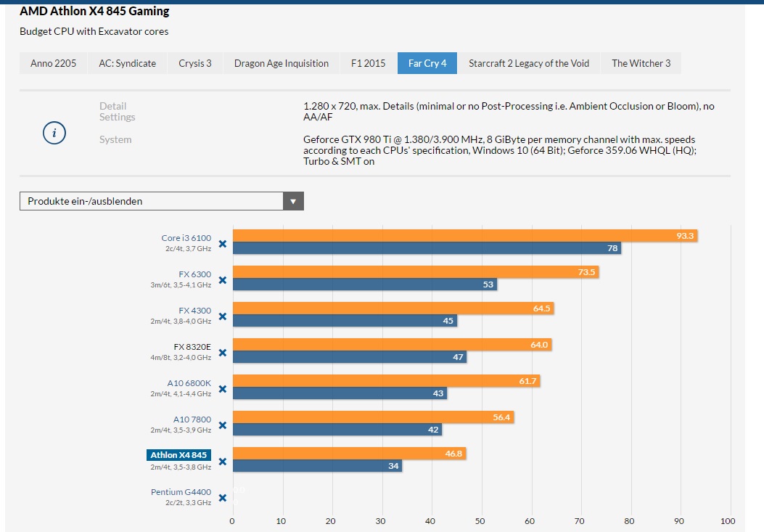The height and width of the screenshot is (532, 764).
Task: Click the System label
Action: 115,139
